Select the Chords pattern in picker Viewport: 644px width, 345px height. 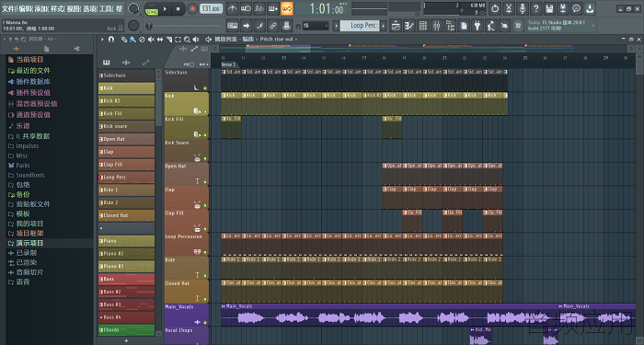pyautogui.click(x=127, y=329)
